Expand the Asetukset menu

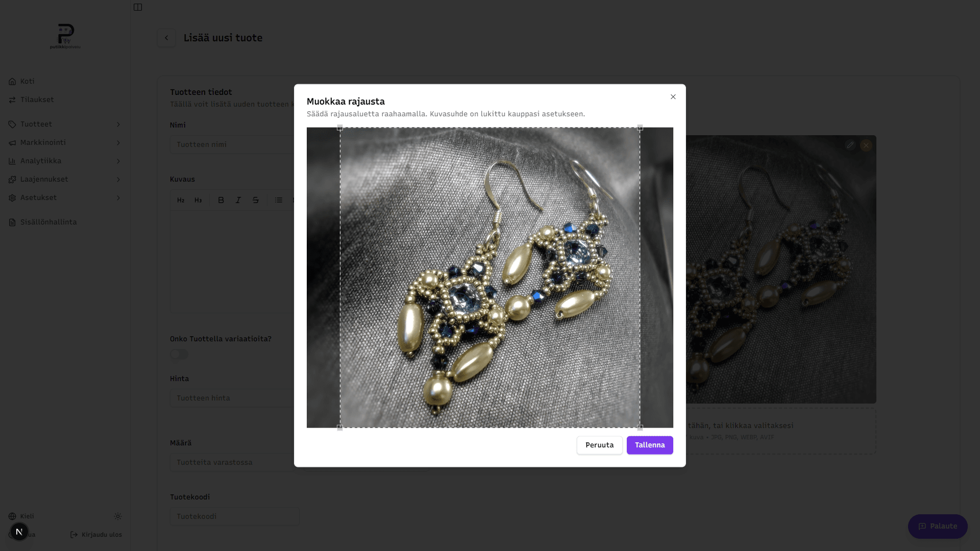pos(65,198)
